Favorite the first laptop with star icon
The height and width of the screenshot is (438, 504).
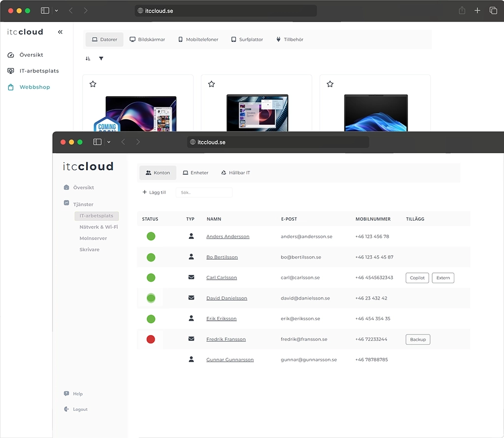[x=93, y=84]
